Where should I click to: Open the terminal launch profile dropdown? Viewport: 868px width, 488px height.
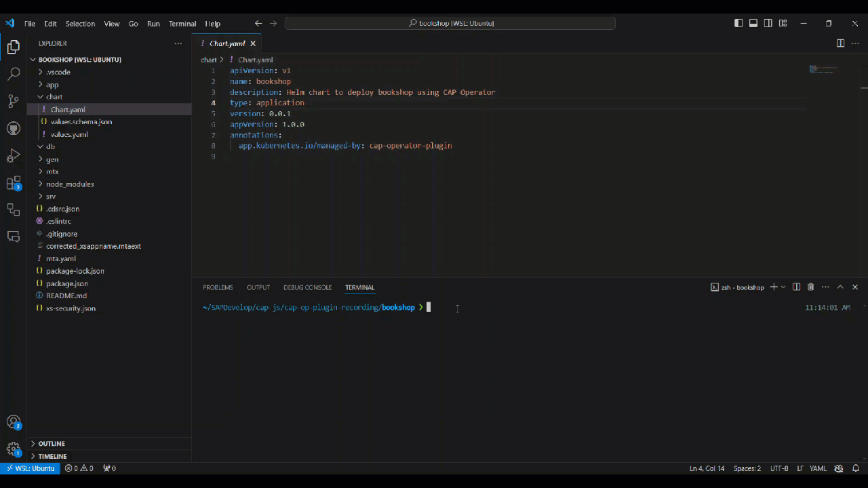click(x=783, y=287)
